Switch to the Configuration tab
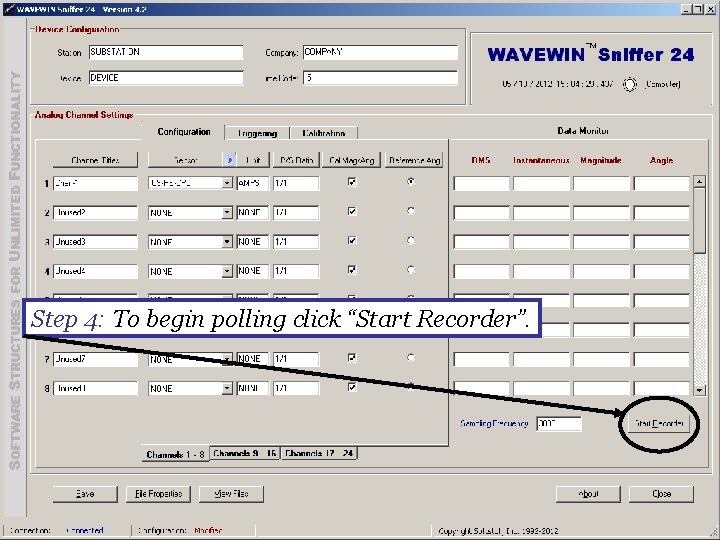Viewport: 720px width, 540px height. (184, 132)
